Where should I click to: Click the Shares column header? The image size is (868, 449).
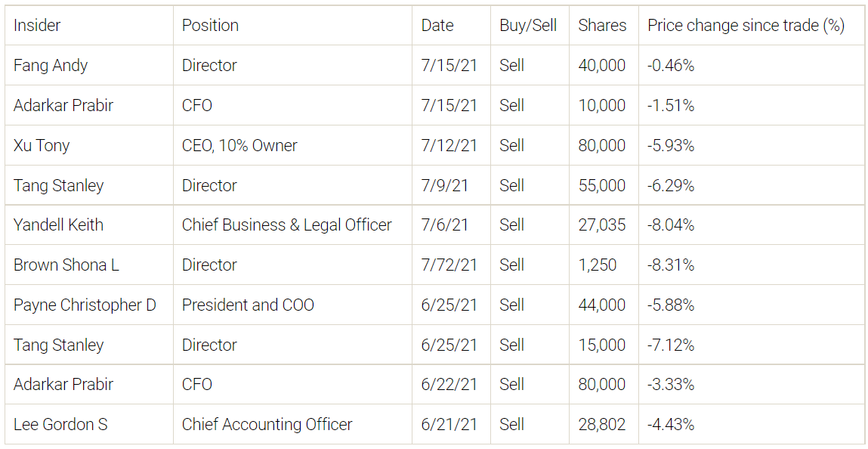tap(602, 26)
